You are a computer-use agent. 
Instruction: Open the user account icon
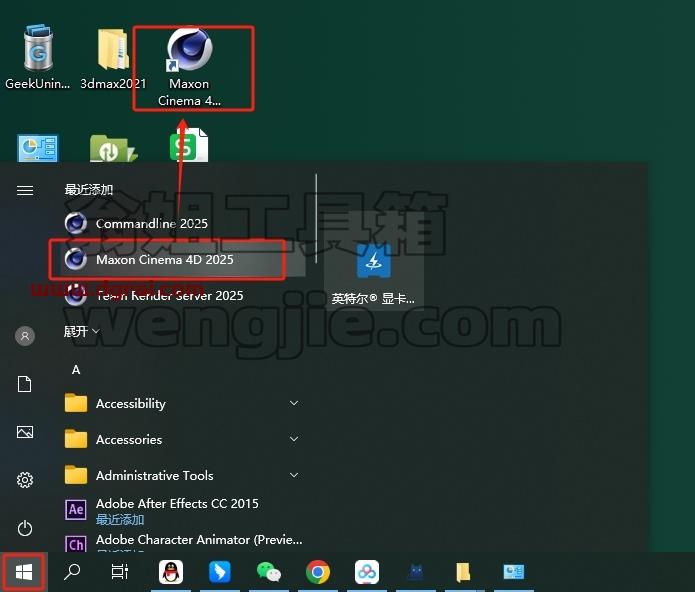tap(25, 336)
